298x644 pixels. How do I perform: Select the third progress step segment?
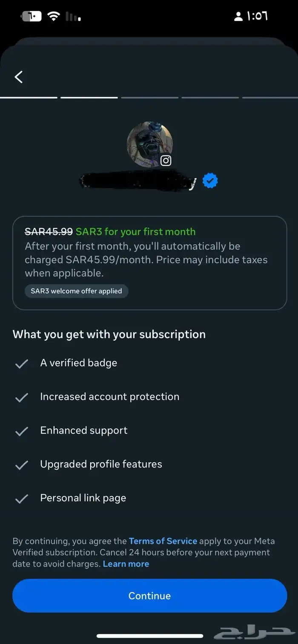click(149, 97)
